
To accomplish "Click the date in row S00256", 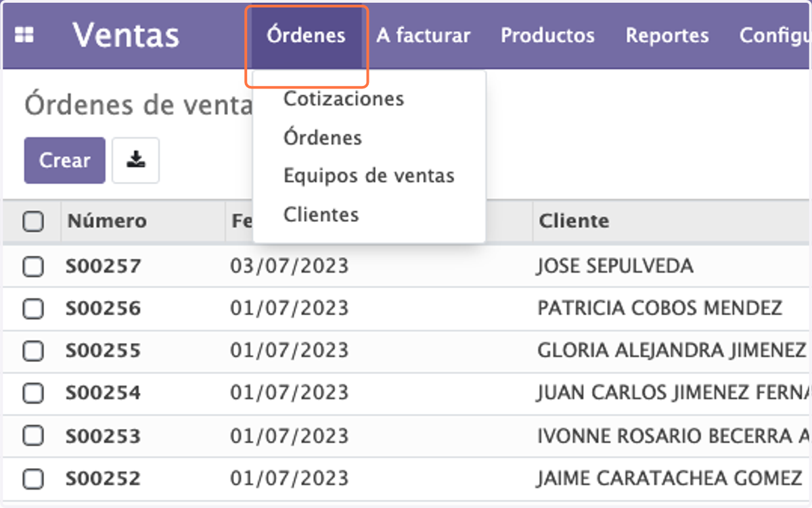I will (289, 308).
